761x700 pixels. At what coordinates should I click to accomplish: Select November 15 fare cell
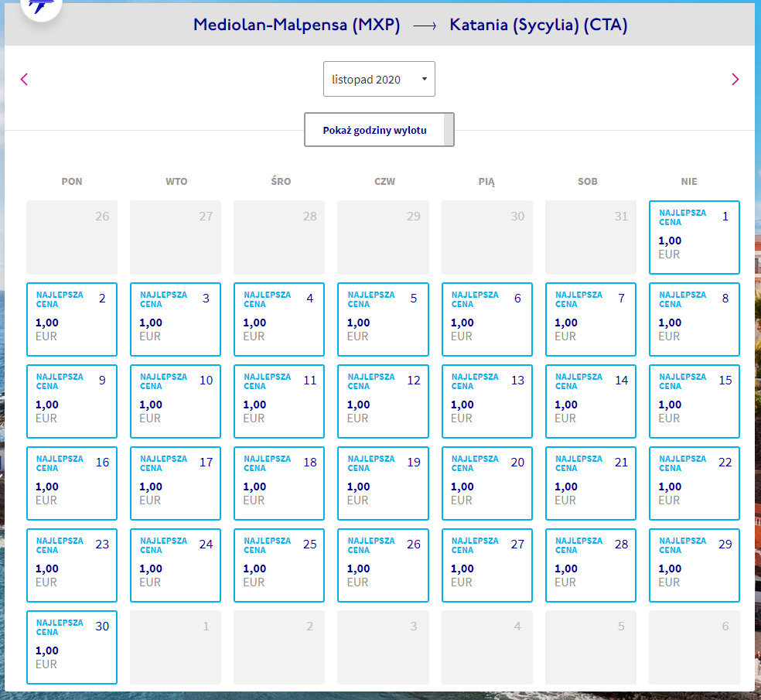(694, 401)
